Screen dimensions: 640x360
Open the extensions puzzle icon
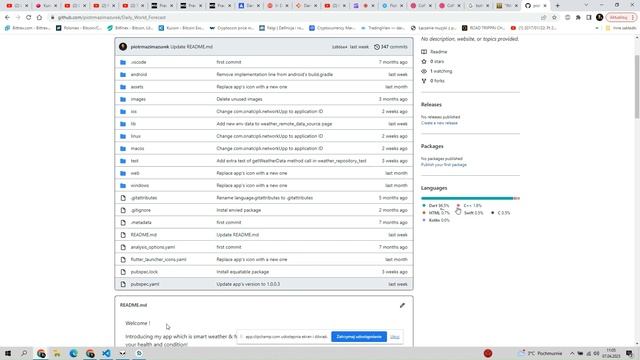[x=578, y=18]
